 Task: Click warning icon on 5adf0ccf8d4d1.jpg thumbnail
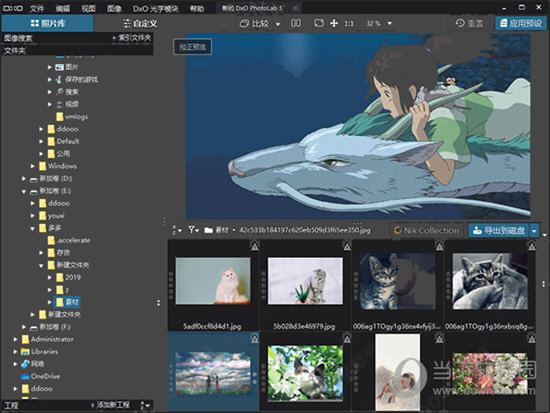click(255, 246)
